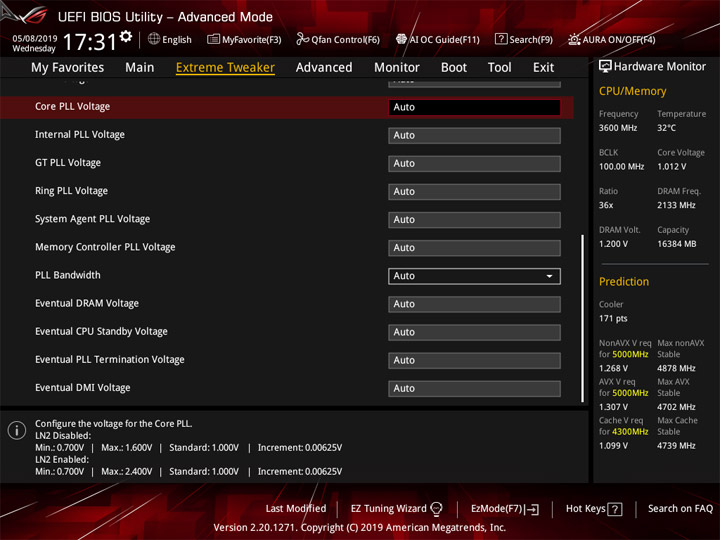Select the Internal PLL Voltage label

[80, 135]
